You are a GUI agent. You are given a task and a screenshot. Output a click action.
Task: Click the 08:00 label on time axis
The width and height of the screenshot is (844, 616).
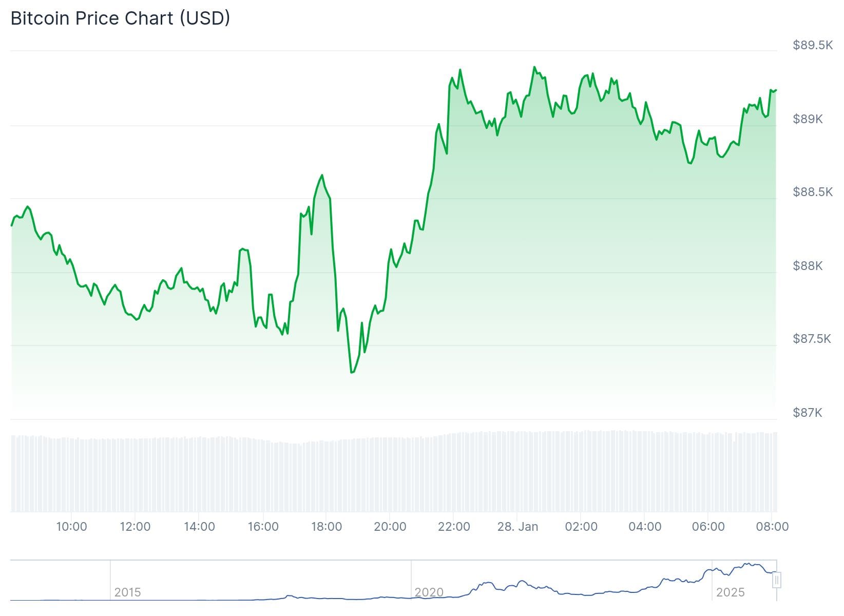[772, 527]
